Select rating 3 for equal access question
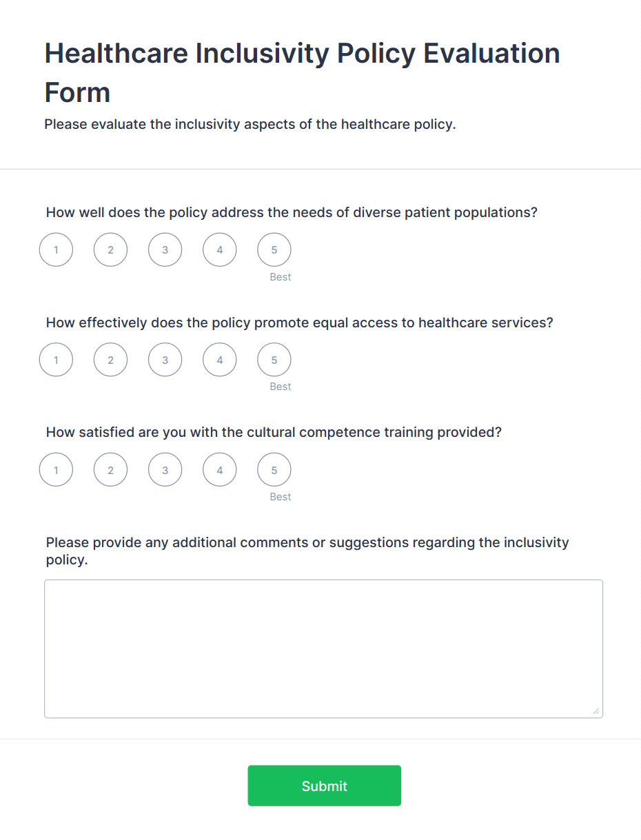Viewport: 641px width, 840px height. [165, 359]
